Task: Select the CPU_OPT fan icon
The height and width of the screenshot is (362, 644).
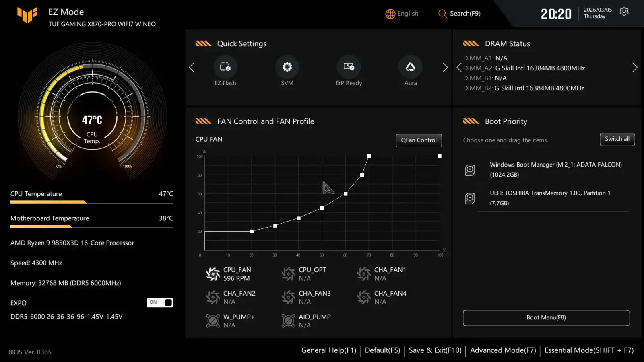Action: pyautogui.click(x=288, y=274)
